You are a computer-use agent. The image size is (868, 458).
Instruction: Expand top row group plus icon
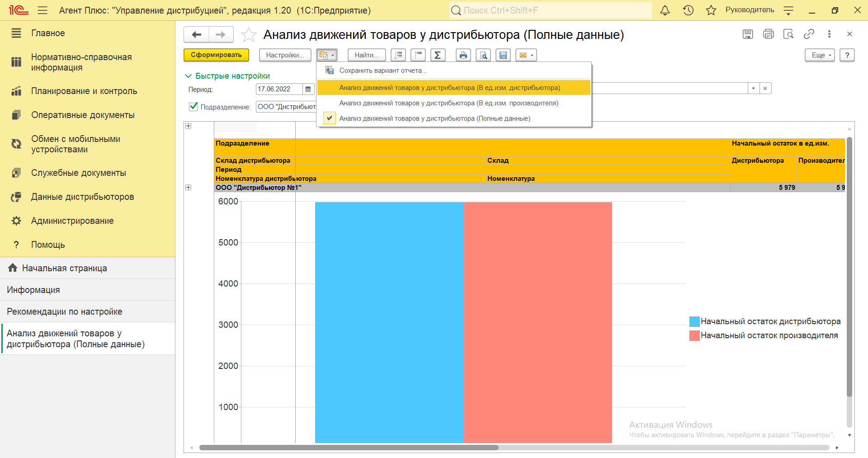[189, 126]
